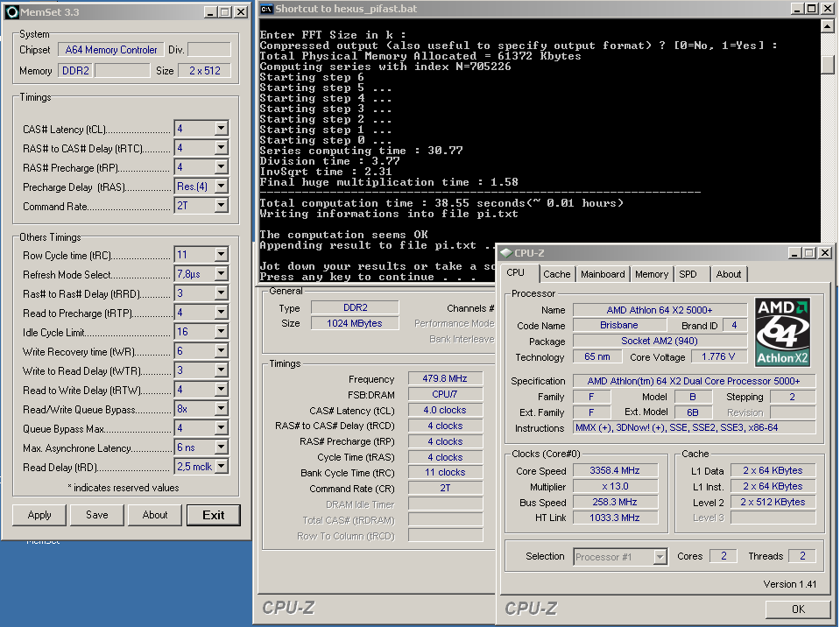Click the Bus Speed 258.3 MHz value

pyautogui.click(x=615, y=503)
